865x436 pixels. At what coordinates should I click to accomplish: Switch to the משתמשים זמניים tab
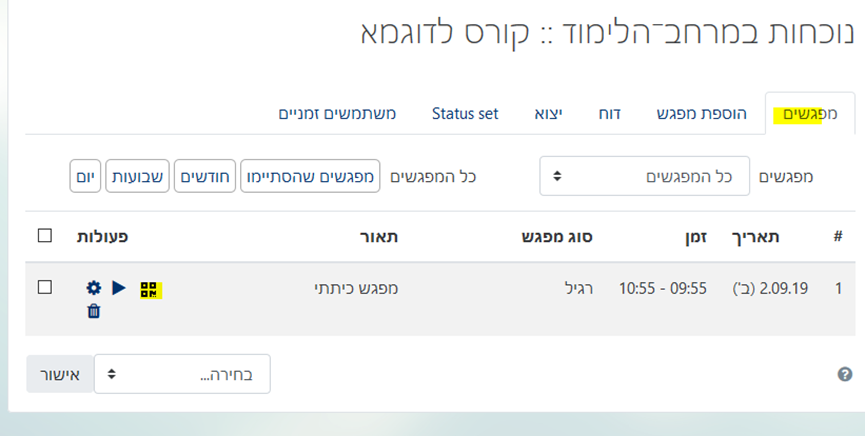pos(337,114)
